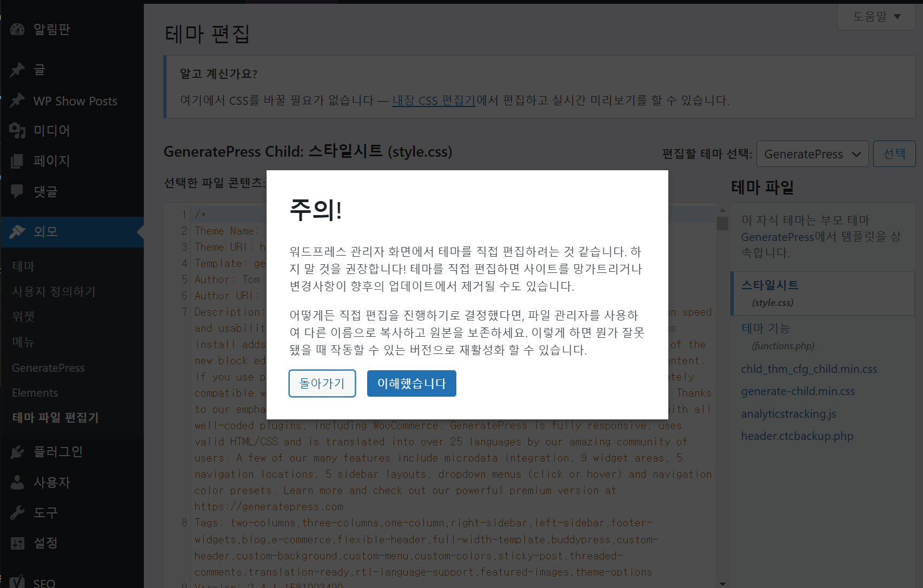Select 테마 파일 편집기 in the sidebar menu
The image size is (923, 588).
click(55, 418)
